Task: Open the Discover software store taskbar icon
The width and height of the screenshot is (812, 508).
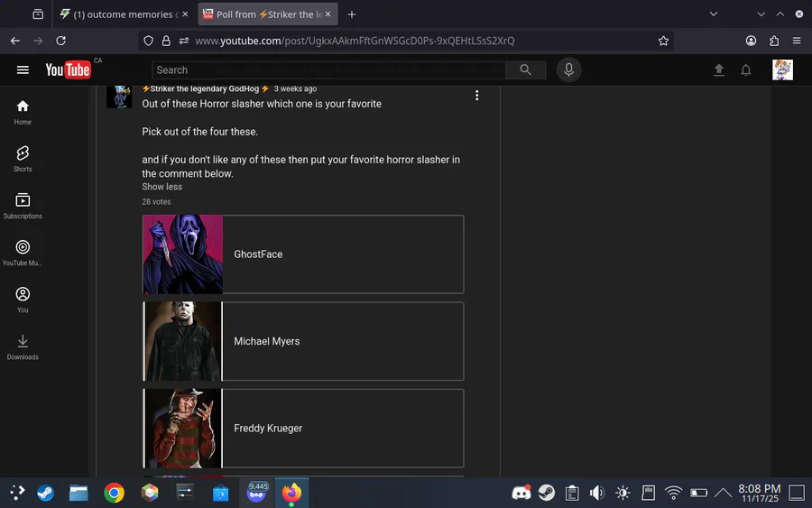Action: tap(221, 493)
